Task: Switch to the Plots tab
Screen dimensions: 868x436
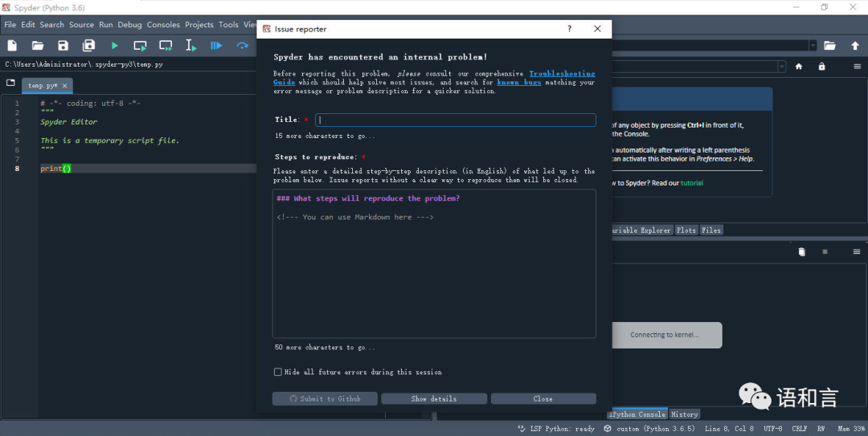Action: tap(686, 230)
